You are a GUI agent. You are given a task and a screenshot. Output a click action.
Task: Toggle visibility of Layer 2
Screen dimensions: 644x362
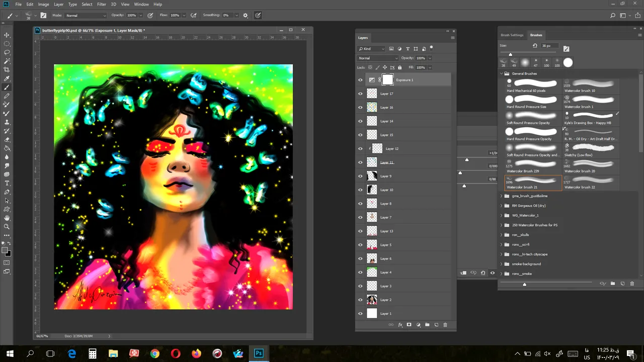click(x=360, y=300)
